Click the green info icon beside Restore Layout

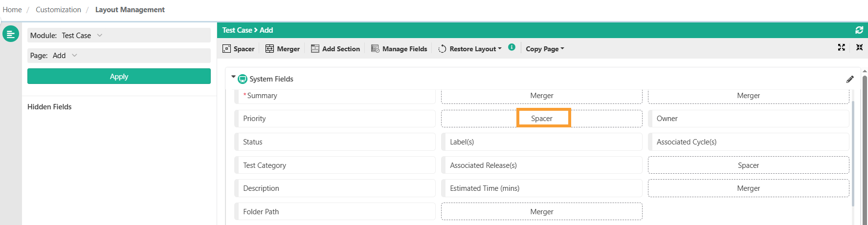[x=512, y=47]
